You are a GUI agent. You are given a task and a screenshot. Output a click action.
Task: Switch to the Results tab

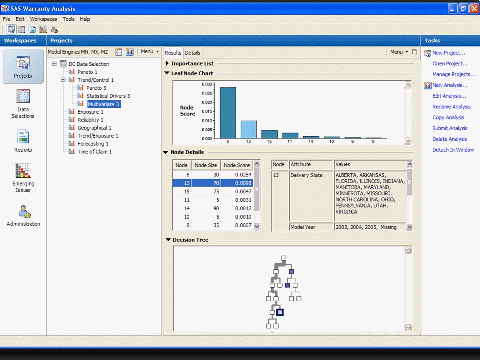173,53
